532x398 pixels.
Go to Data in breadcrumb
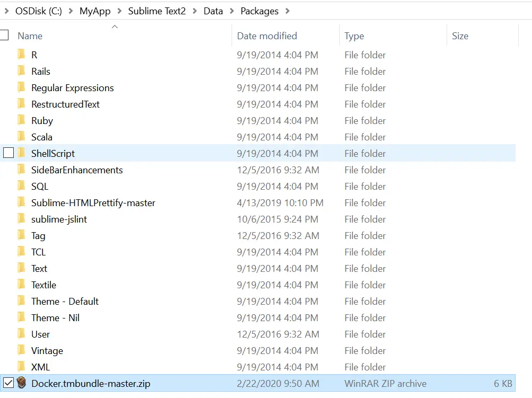[213, 11]
